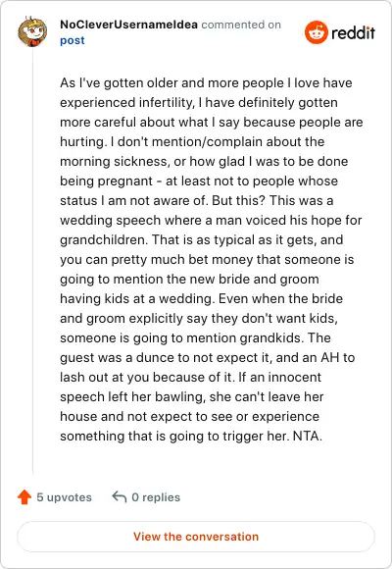The height and width of the screenshot is (569, 392).
Task: Click the NoCleverUsernameIdea avatar image
Action: [32, 31]
